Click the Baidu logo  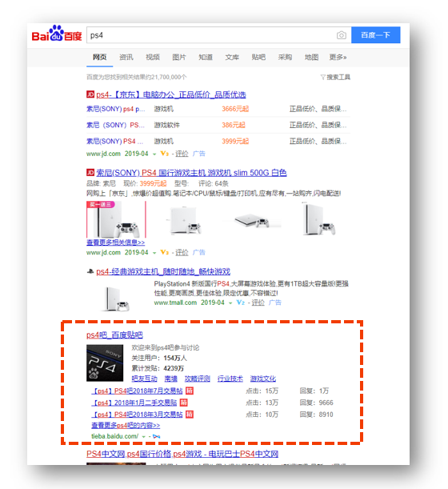coord(57,34)
